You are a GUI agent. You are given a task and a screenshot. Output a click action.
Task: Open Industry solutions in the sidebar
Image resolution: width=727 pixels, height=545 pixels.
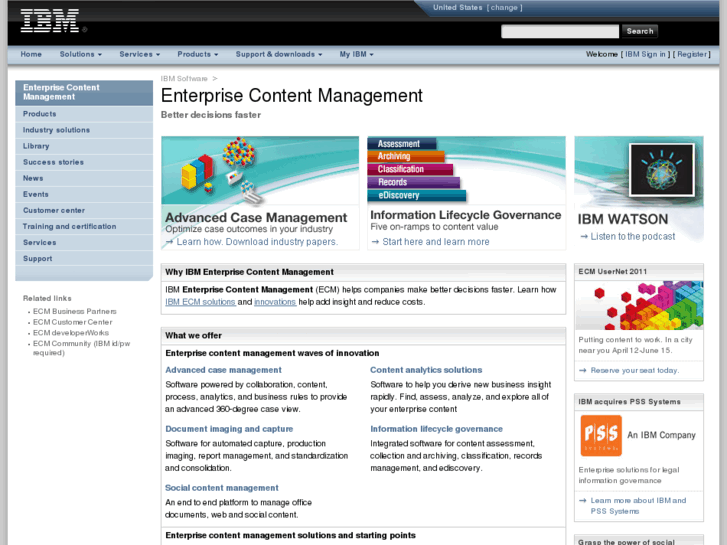(84, 130)
